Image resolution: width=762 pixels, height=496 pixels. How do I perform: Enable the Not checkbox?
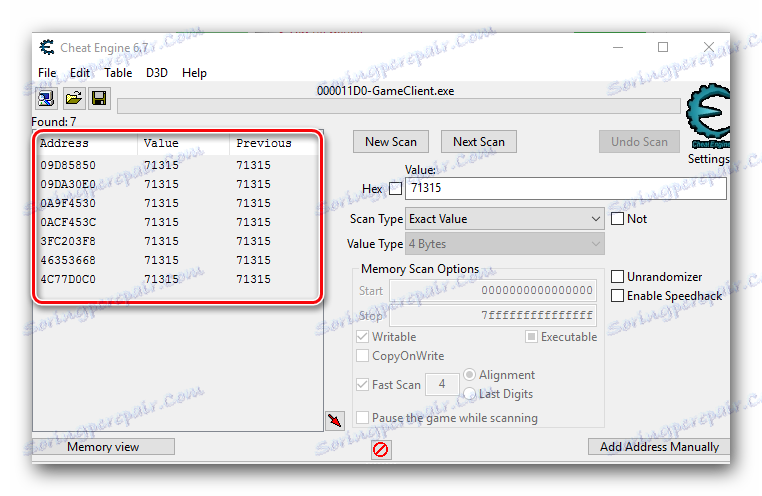(x=617, y=219)
